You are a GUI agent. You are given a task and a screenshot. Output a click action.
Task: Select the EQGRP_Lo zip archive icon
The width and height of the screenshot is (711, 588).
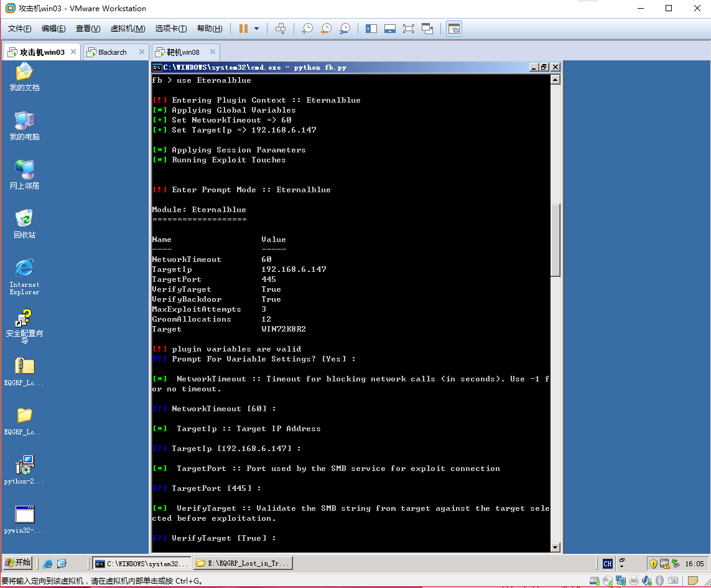coord(24,372)
